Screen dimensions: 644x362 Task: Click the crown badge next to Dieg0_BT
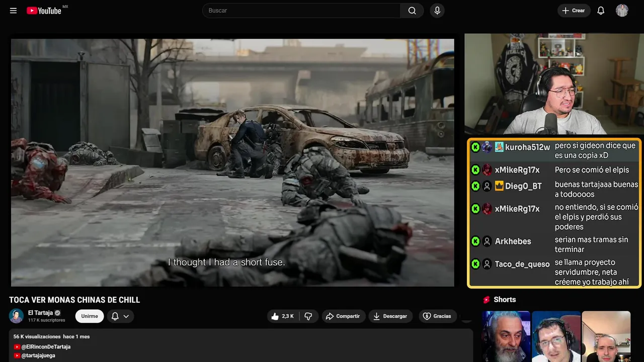tap(499, 186)
